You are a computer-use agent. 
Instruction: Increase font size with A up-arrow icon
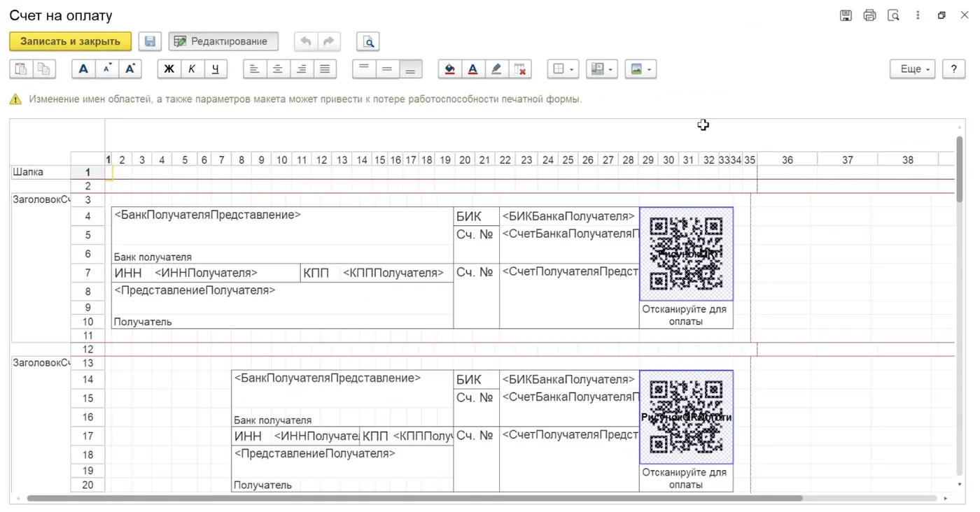tap(130, 69)
